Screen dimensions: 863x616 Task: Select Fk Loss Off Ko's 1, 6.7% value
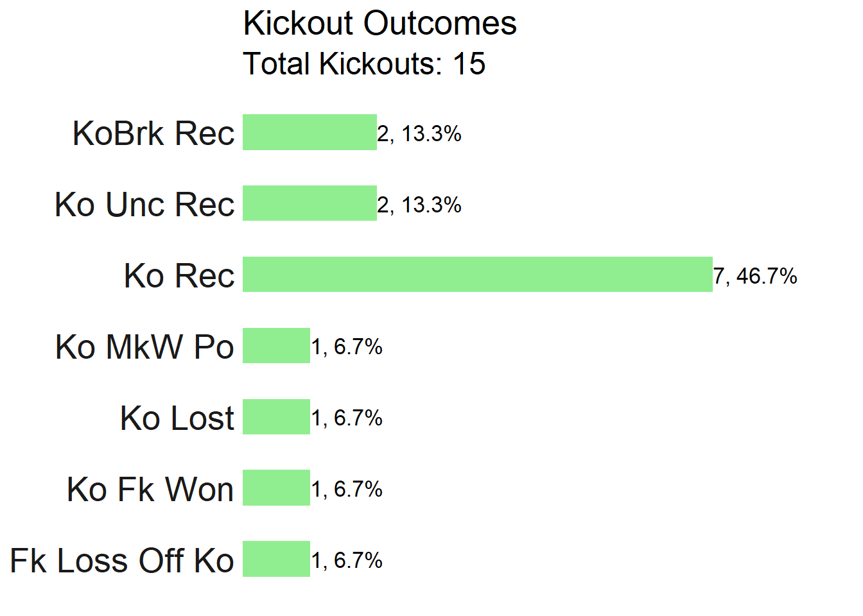pyautogui.click(x=347, y=561)
